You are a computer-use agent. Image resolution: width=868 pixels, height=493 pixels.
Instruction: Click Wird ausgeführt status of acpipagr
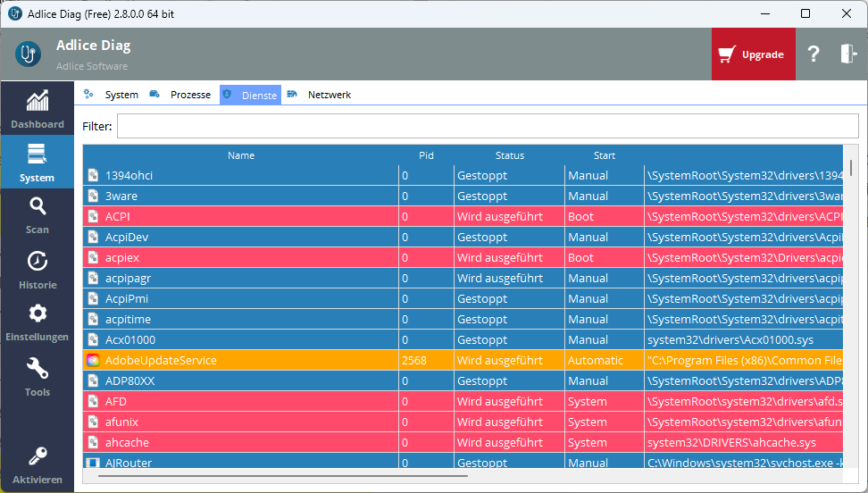[x=500, y=278]
